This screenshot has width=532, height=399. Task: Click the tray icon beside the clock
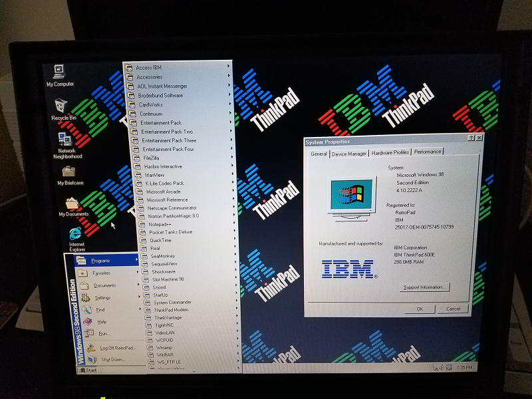(449, 367)
